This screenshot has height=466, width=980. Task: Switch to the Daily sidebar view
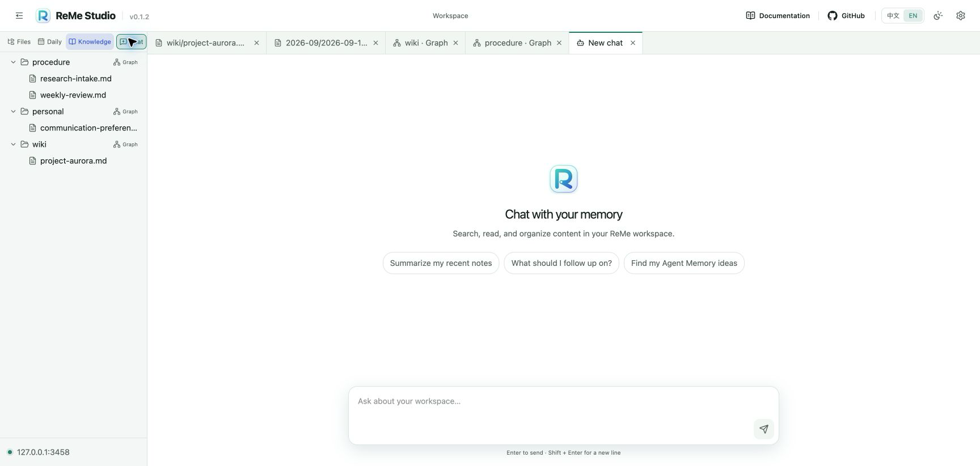[x=50, y=42]
